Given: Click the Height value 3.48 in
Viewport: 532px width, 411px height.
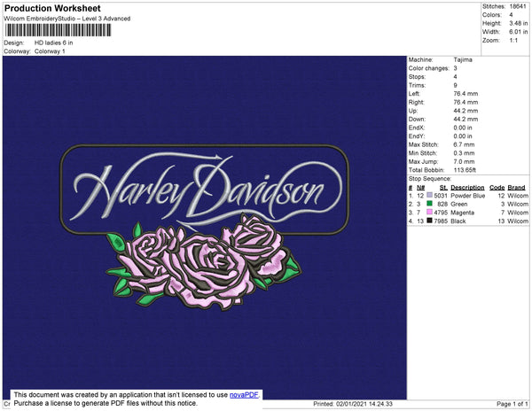Looking at the screenshot, I should 518,23.
